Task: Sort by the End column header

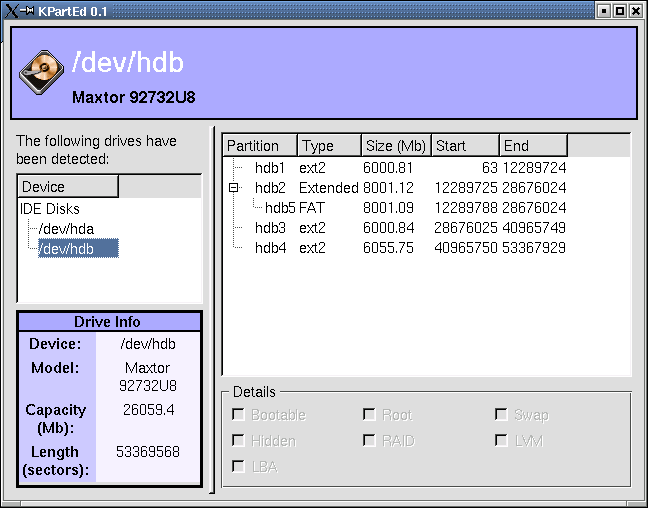Action: [534, 145]
